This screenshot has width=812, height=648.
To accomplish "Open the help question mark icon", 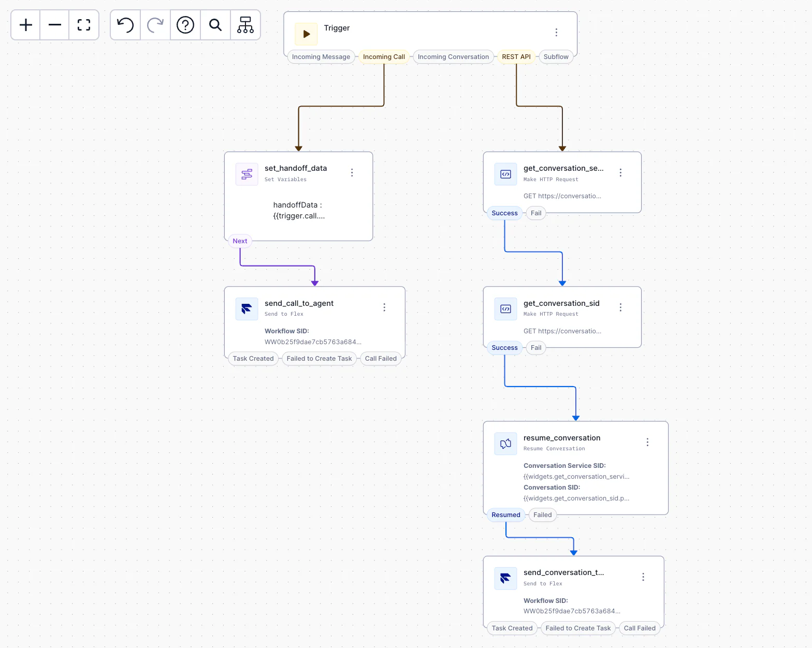I will [185, 25].
